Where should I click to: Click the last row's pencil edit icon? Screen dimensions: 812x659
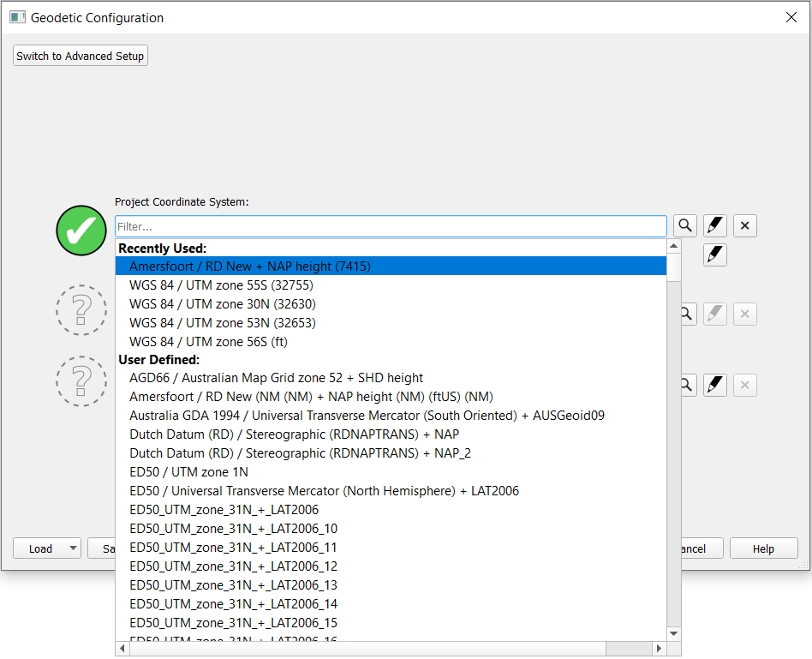click(x=715, y=386)
